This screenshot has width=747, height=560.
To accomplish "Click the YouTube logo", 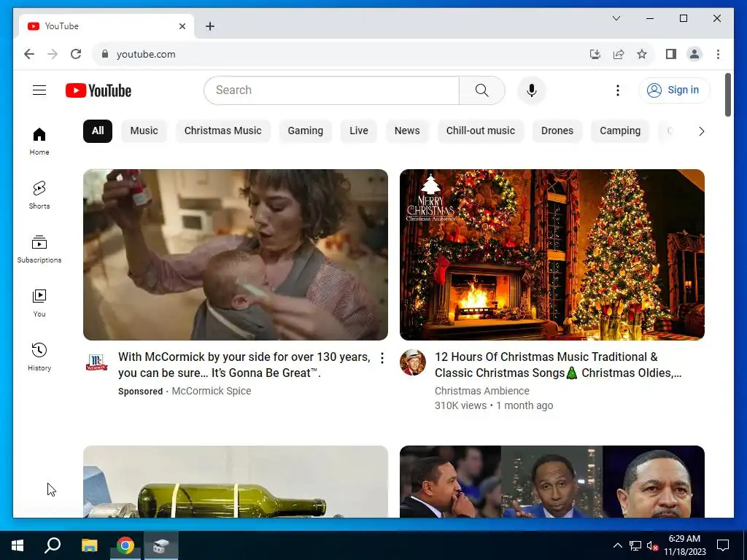I will point(98,90).
